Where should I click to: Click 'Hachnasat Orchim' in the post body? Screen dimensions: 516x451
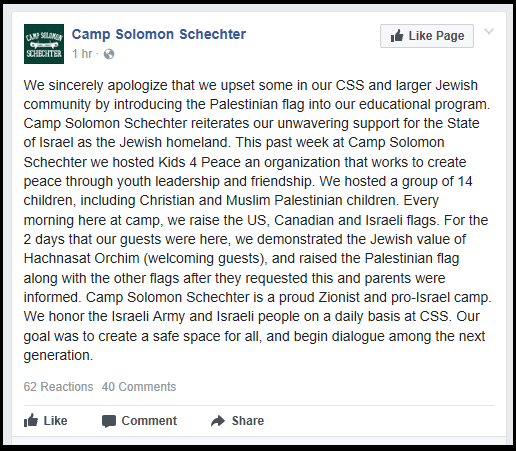81,258
